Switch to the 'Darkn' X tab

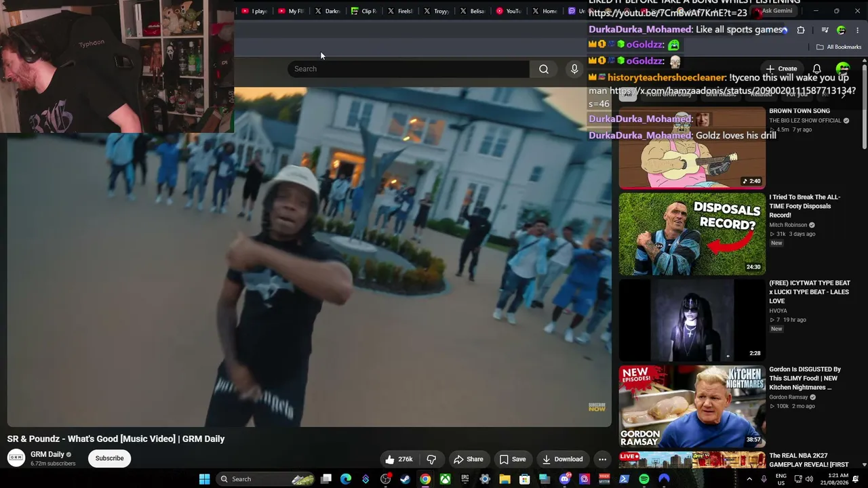(x=327, y=11)
